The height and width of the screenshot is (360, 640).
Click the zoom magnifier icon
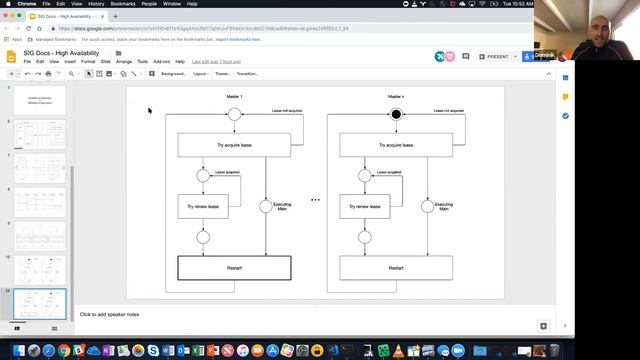coord(71,74)
